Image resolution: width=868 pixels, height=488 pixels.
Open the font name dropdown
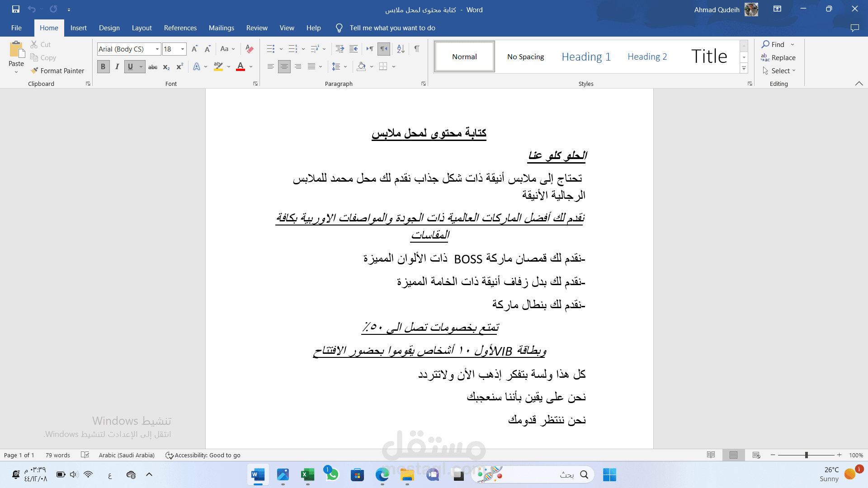157,49
